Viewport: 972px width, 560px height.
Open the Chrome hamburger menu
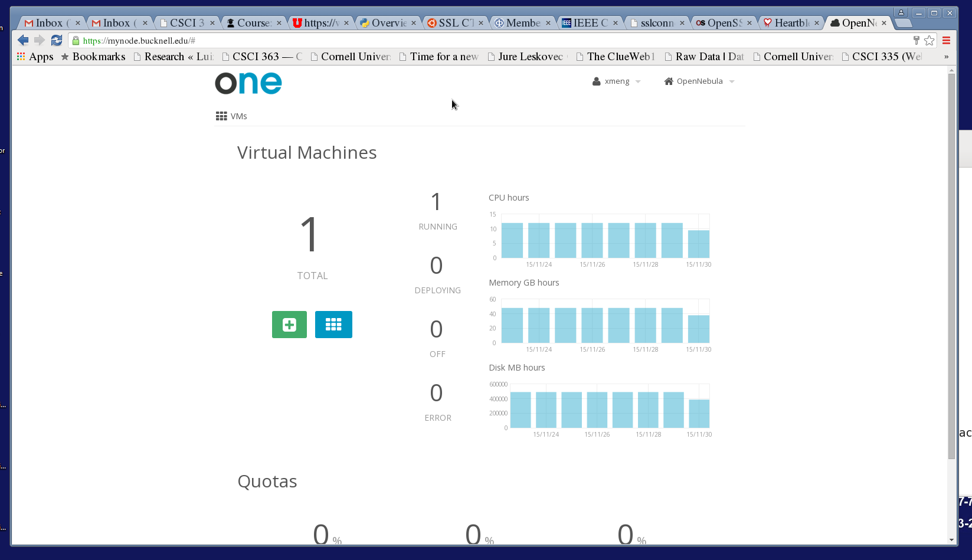[x=946, y=40]
